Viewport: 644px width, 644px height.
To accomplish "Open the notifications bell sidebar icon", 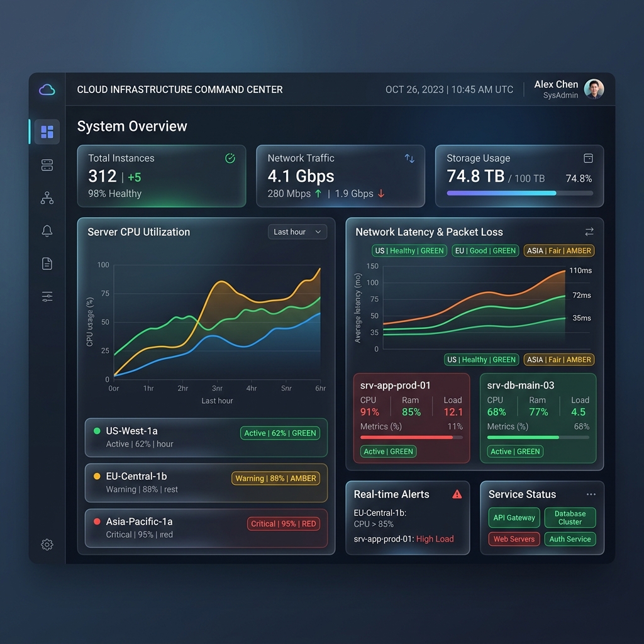I will click(47, 231).
